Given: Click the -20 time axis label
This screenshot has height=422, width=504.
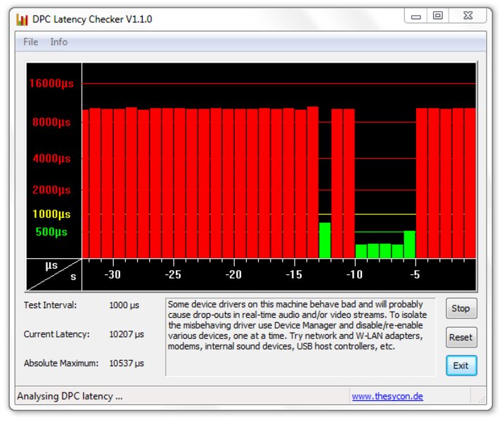Looking at the screenshot, I should click(x=233, y=274).
